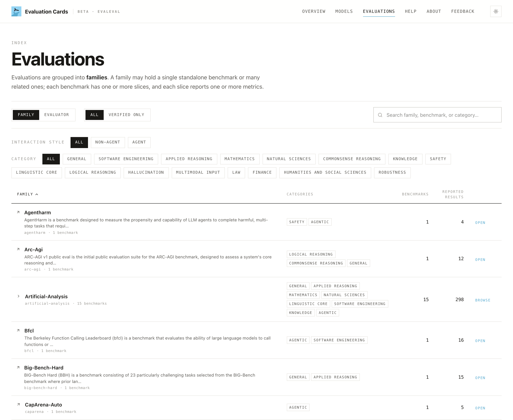Open the Overview nav item
Viewport: 513px width, 420px height.
tap(314, 11)
